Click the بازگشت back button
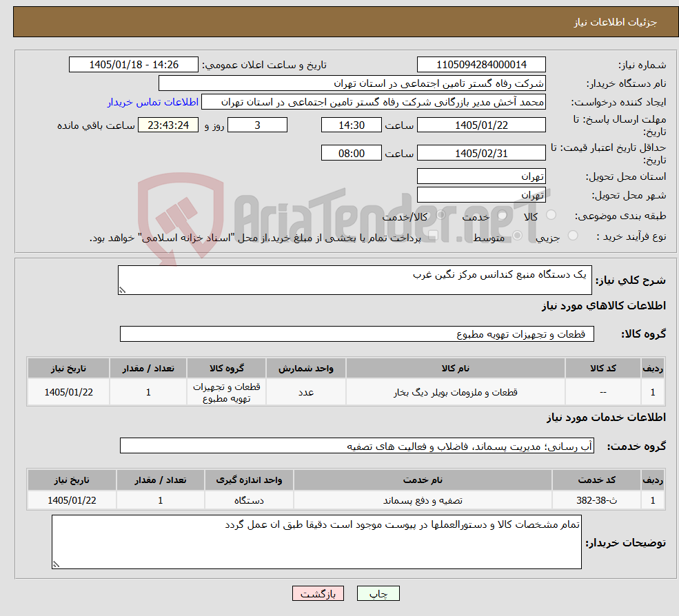679x616 pixels. (x=318, y=593)
